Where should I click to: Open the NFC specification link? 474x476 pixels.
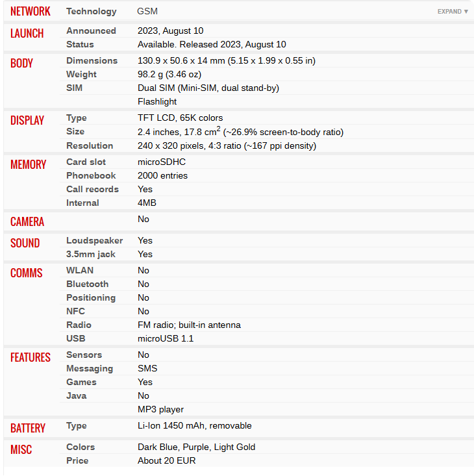(75, 311)
